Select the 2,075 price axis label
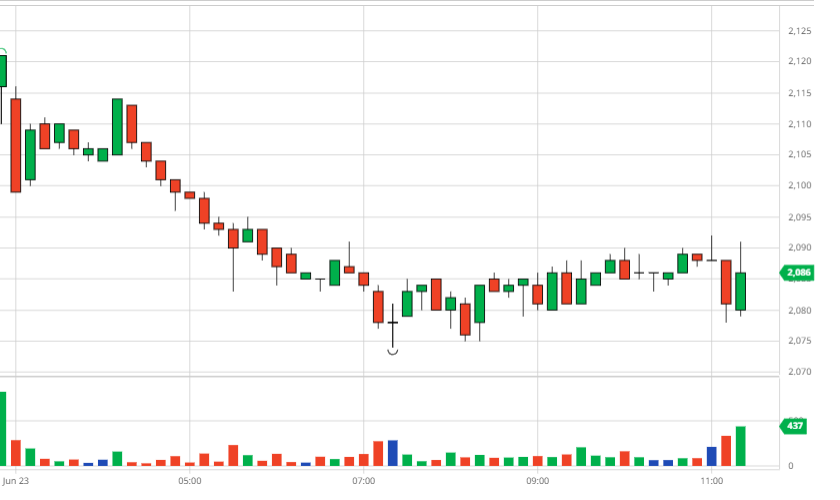Screen dimensions: 840x500 [800, 341]
